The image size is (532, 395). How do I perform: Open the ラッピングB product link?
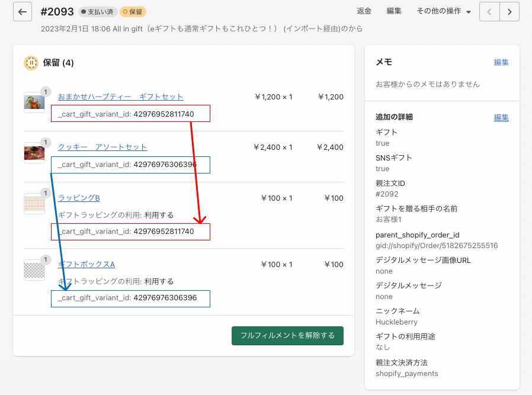pyautogui.click(x=79, y=198)
